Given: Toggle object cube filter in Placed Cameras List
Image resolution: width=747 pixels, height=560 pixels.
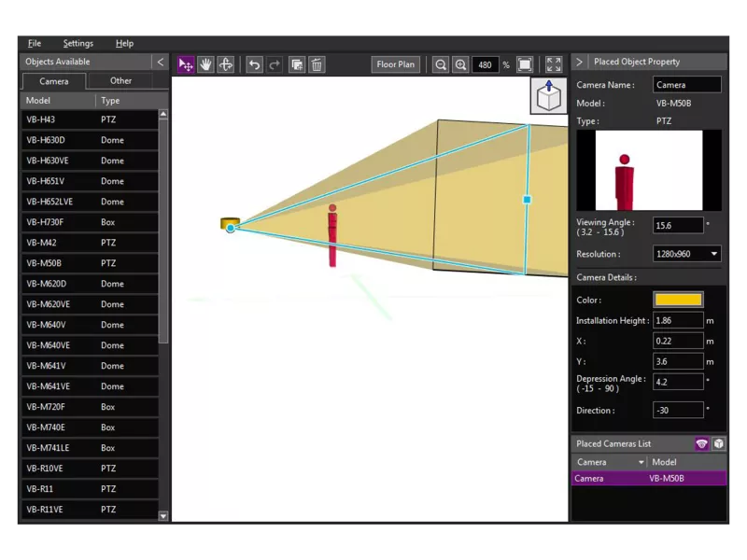Looking at the screenshot, I should (x=718, y=444).
